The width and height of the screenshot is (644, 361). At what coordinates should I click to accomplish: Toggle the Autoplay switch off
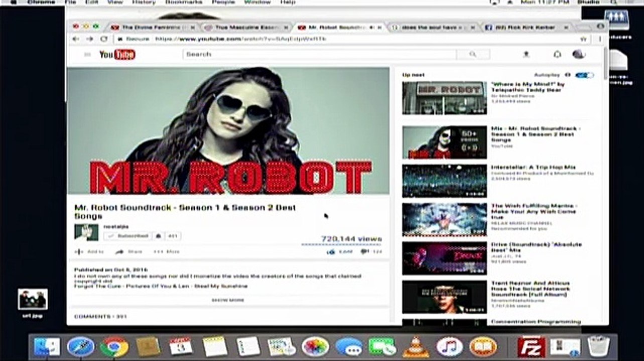(x=585, y=75)
